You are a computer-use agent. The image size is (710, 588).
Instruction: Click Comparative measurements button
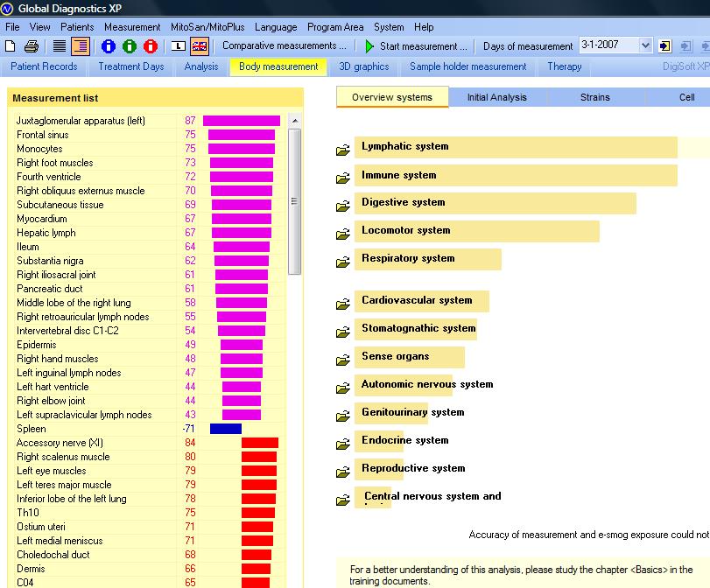(284, 45)
